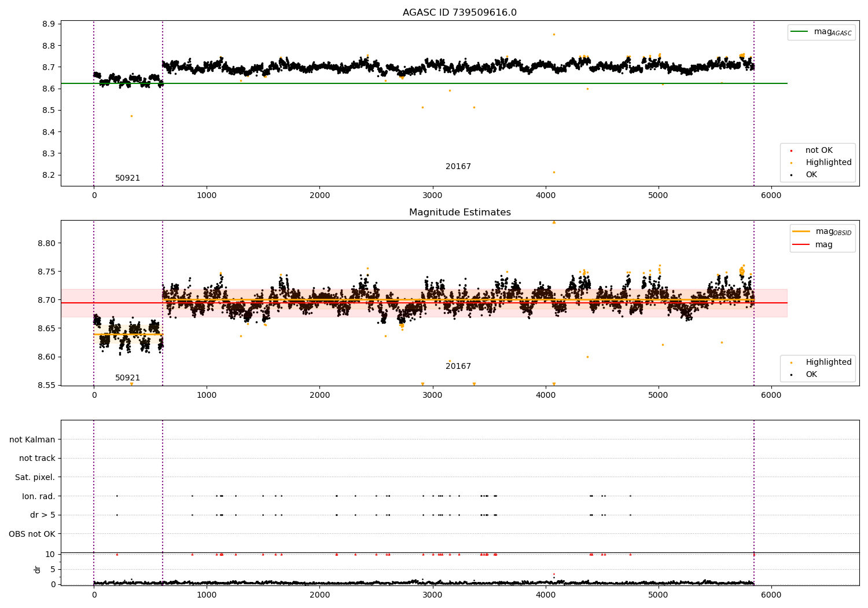Click x-axis tick 6000 under Magnitude Estimates plot
The height and width of the screenshot is (608, 868).
click(x=771, y=395)
